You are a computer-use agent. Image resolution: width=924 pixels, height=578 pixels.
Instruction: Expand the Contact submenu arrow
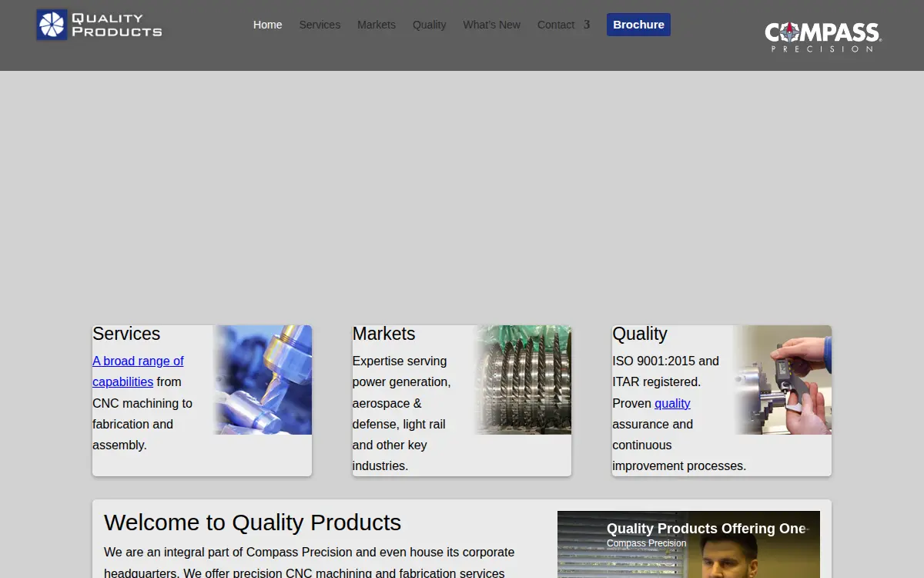(x=587, y=25)
